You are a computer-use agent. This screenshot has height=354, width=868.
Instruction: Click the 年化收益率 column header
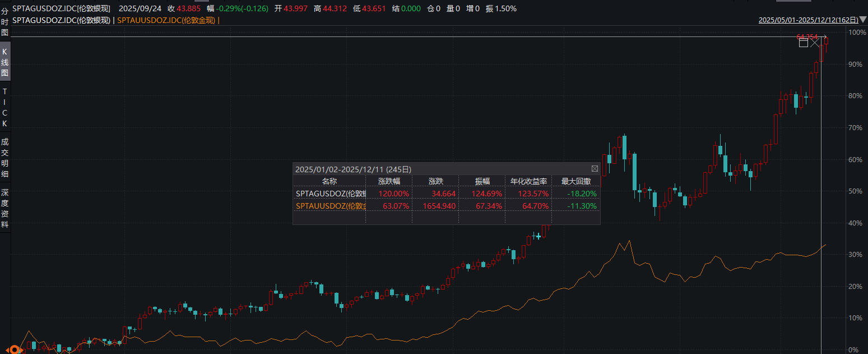tap(528, 181)
